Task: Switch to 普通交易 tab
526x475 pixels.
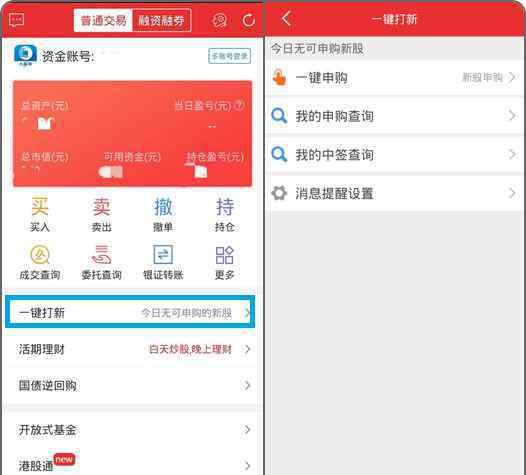Action: 103,21
